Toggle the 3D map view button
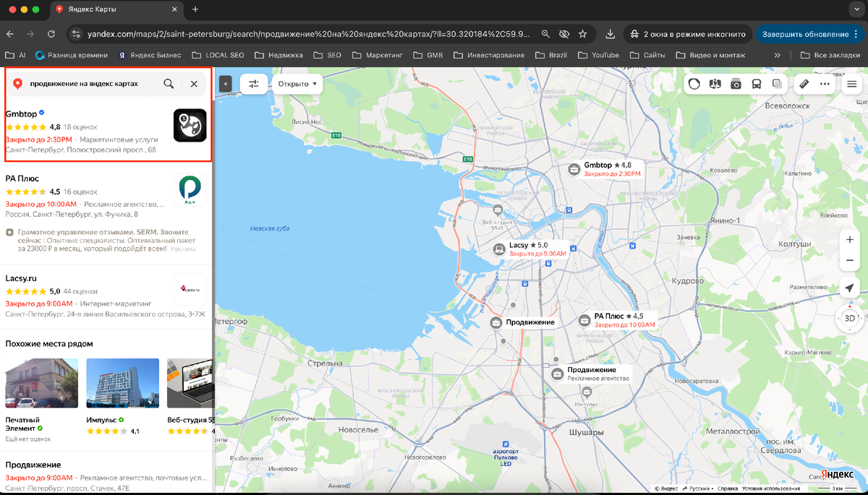This screenshot has width=868, height=495. coord(850,318)
